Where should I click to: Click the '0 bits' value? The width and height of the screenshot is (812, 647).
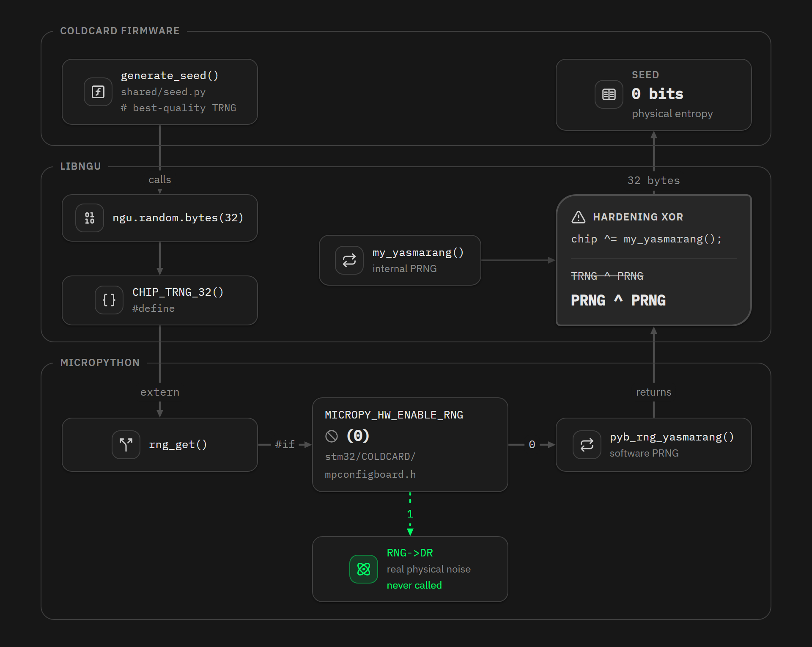click(x=658, y=94)
